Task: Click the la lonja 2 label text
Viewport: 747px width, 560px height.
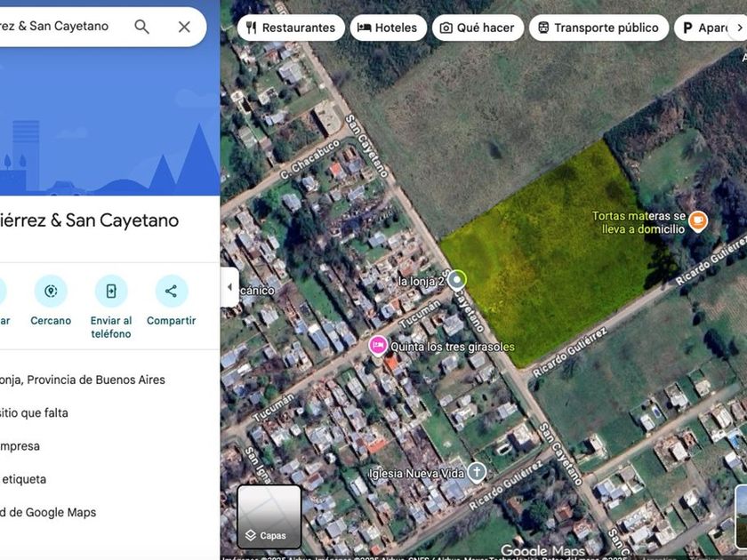Action: pyautogui.click(x=422, y=282)
